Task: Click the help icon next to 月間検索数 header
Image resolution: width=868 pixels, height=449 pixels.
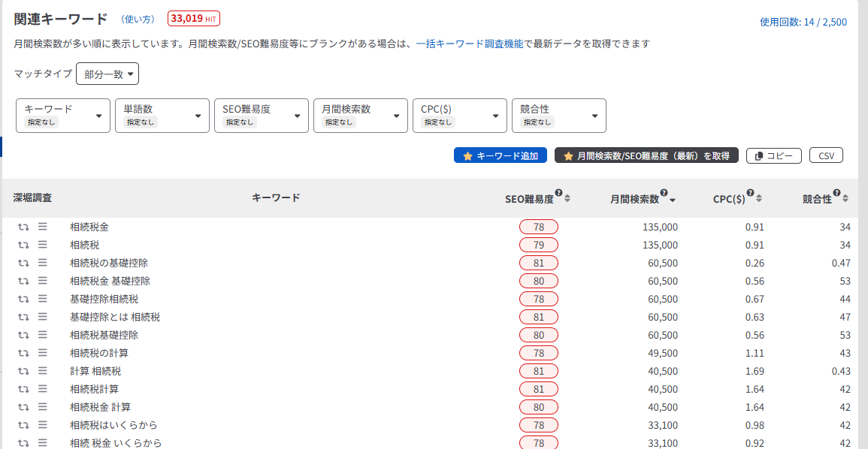Action: click(x=664, y=192)
